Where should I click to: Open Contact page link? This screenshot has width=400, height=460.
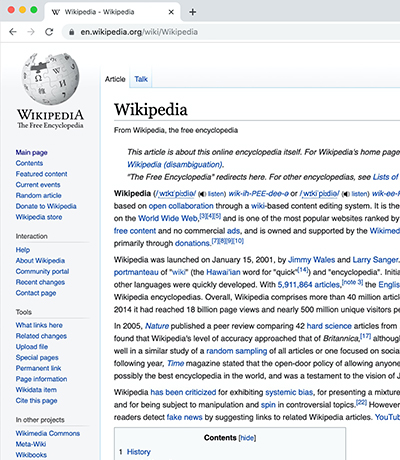36,293
